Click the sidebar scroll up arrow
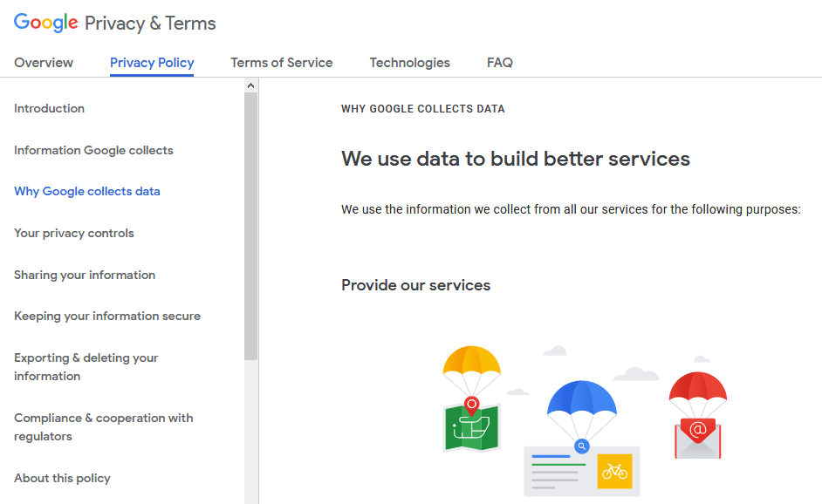The height and width of the screenshot is (504, 822). 251,85
